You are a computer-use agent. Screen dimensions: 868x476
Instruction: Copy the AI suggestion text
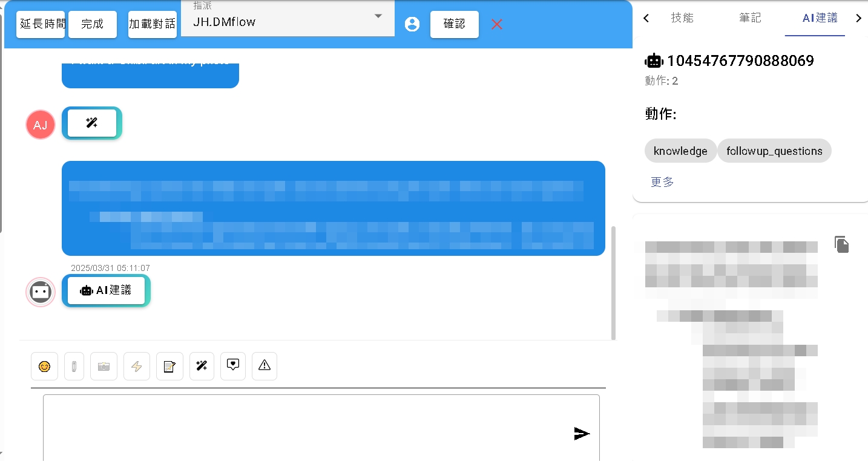click(x=841, y=244)
